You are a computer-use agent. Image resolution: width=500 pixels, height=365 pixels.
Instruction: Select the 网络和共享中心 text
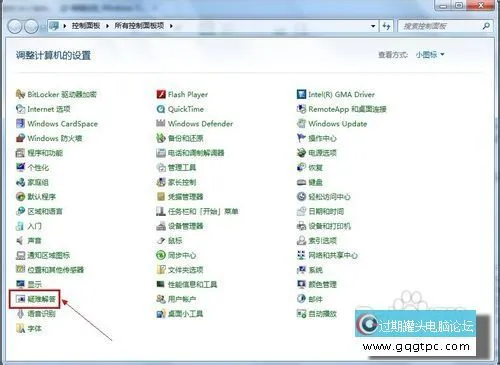coord(333,255)
